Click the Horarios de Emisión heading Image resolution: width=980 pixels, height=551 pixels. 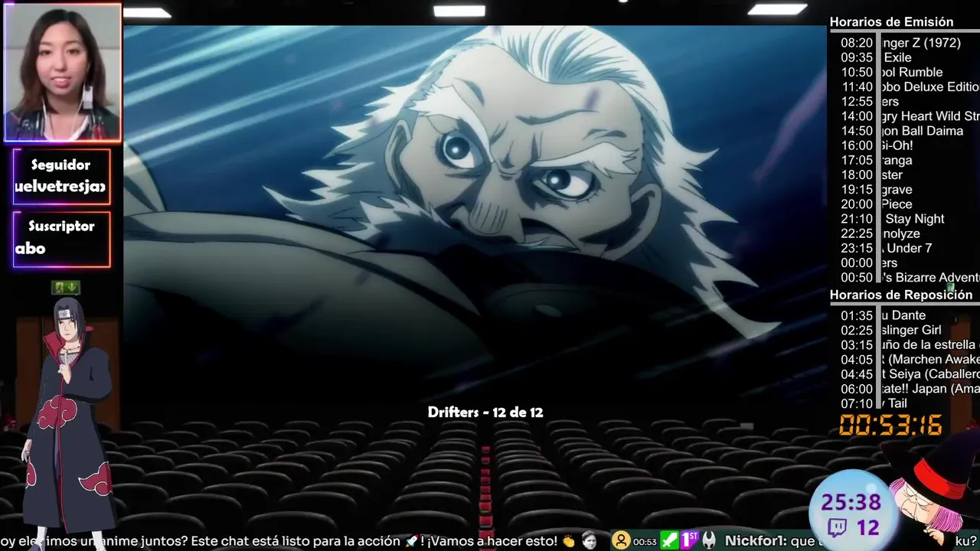pos(891,22)
